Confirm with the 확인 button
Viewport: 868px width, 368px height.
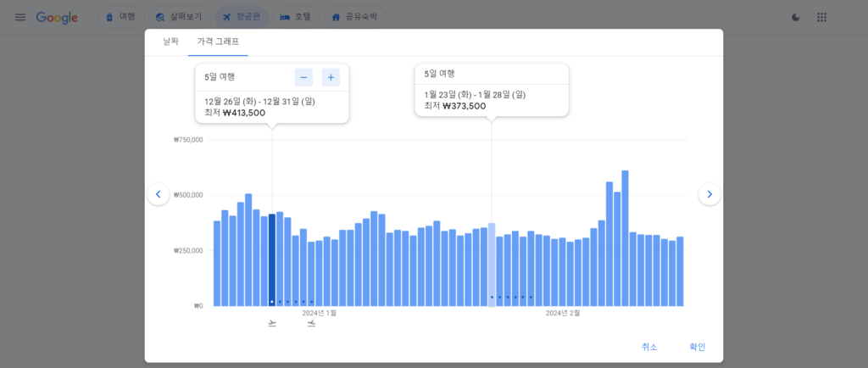click(x=697, y=347)
